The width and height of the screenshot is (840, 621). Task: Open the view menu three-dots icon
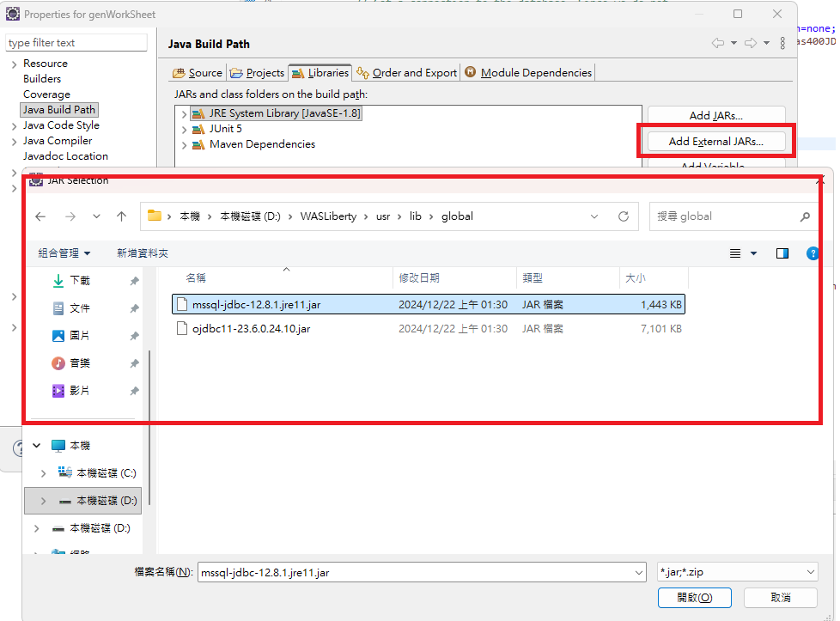coord(782,43)
